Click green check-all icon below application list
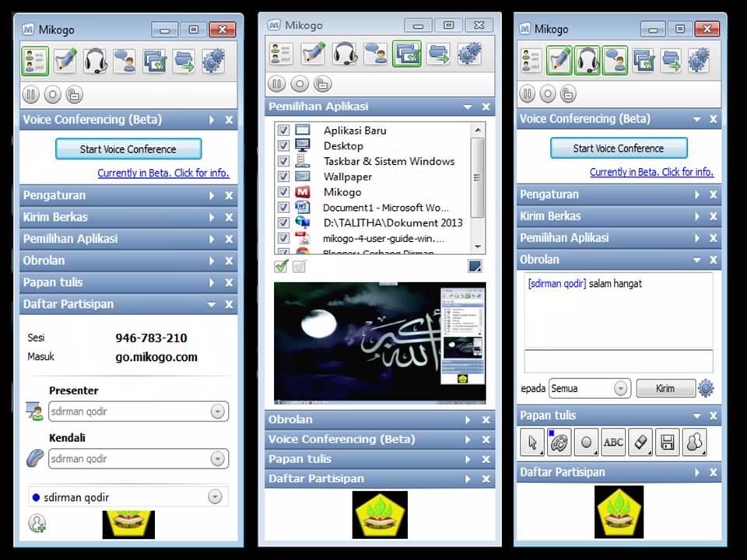 click(x=282, y=266)
